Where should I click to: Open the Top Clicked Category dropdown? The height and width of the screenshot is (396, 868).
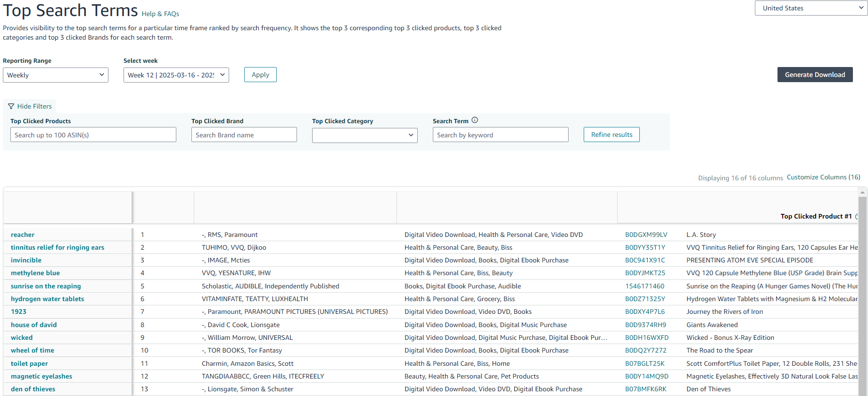(365, 135)
